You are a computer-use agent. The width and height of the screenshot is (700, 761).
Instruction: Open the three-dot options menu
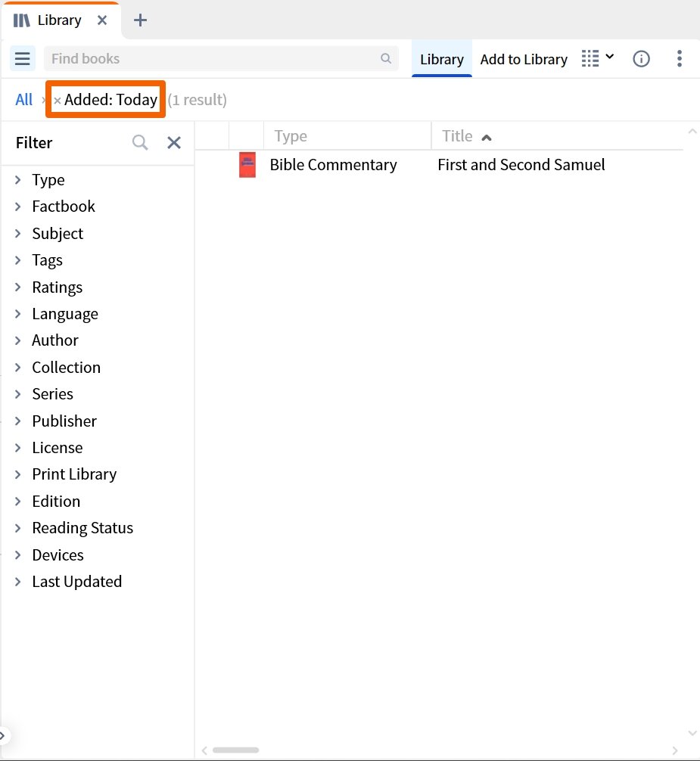680,58
